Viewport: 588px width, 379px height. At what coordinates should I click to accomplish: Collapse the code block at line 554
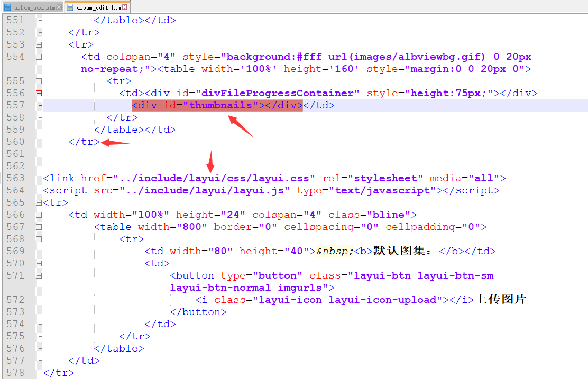point(39,57)
